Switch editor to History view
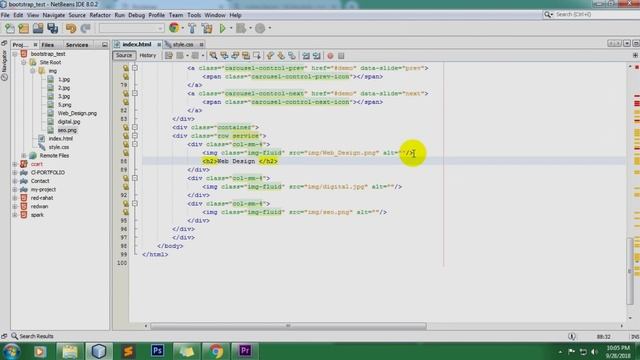Viewport: 640px width, 360px height. click(x=148, y=56)
